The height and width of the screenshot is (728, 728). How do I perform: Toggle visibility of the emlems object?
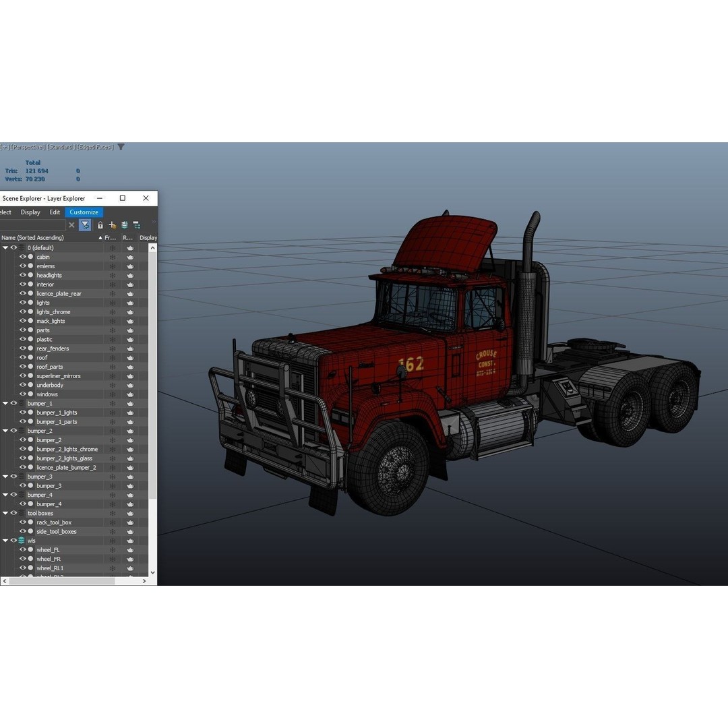click(22, 266)
